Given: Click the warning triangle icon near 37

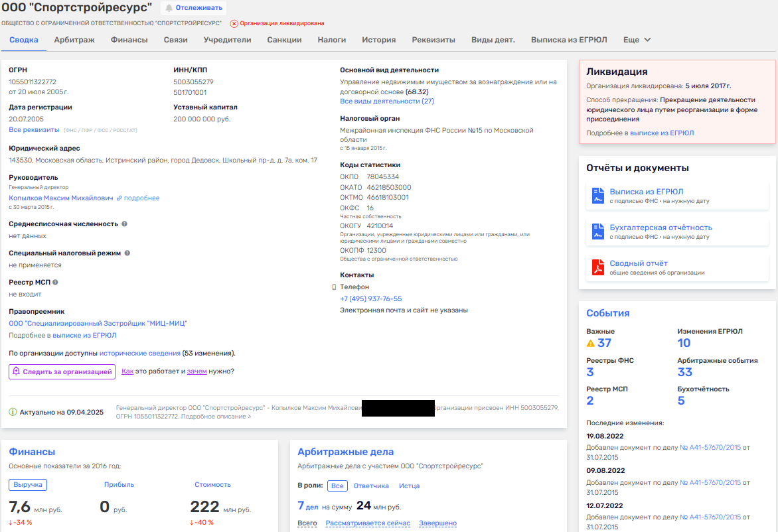Looking at the screenshot, I should [590, 343].
